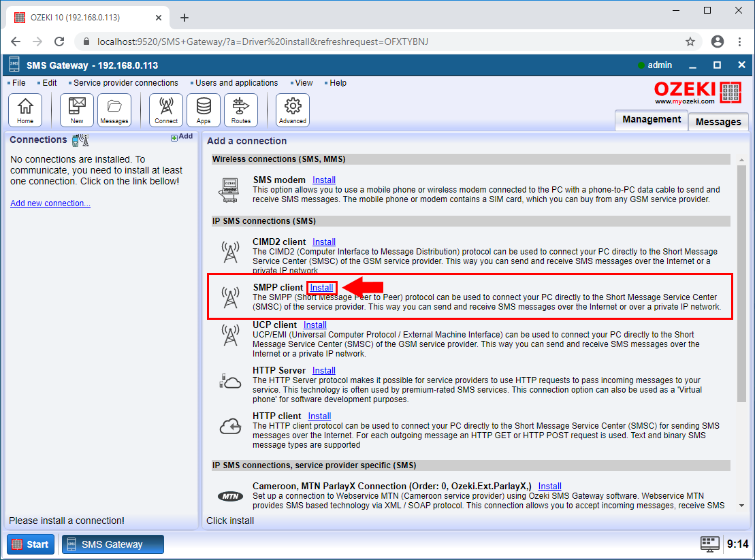The image size is (755, 560).
Task: Switch to the Messages tab
Action: click(718, 122)
